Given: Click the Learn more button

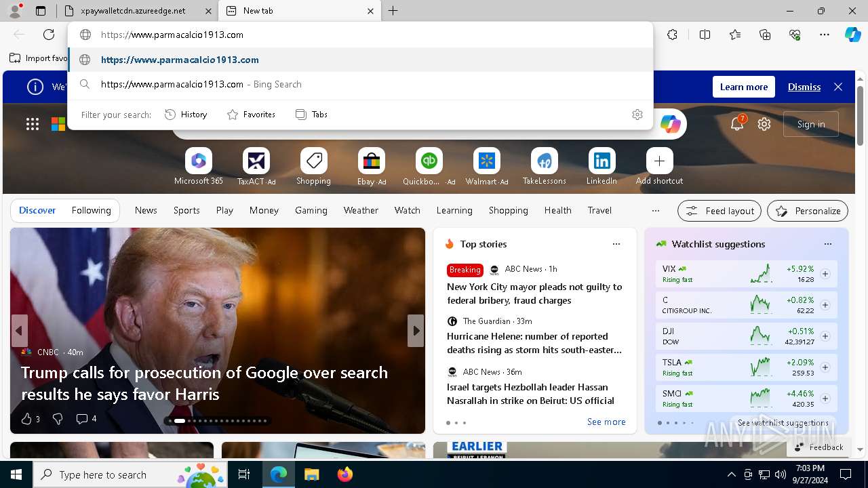Looking at the screenshot, I should (x=744, y=87).
